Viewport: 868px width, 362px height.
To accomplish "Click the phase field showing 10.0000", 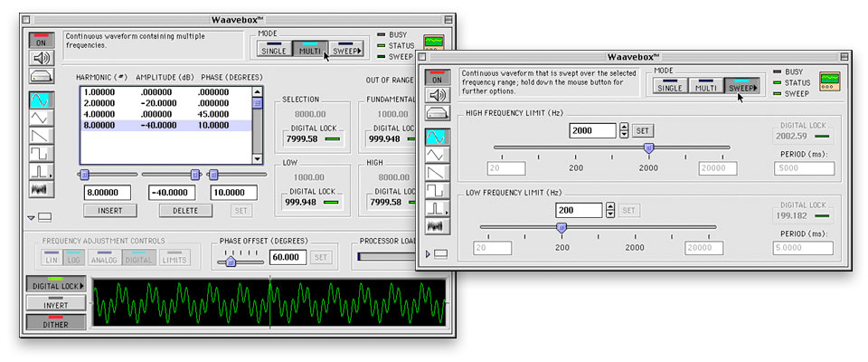I will tap(233, 193).
